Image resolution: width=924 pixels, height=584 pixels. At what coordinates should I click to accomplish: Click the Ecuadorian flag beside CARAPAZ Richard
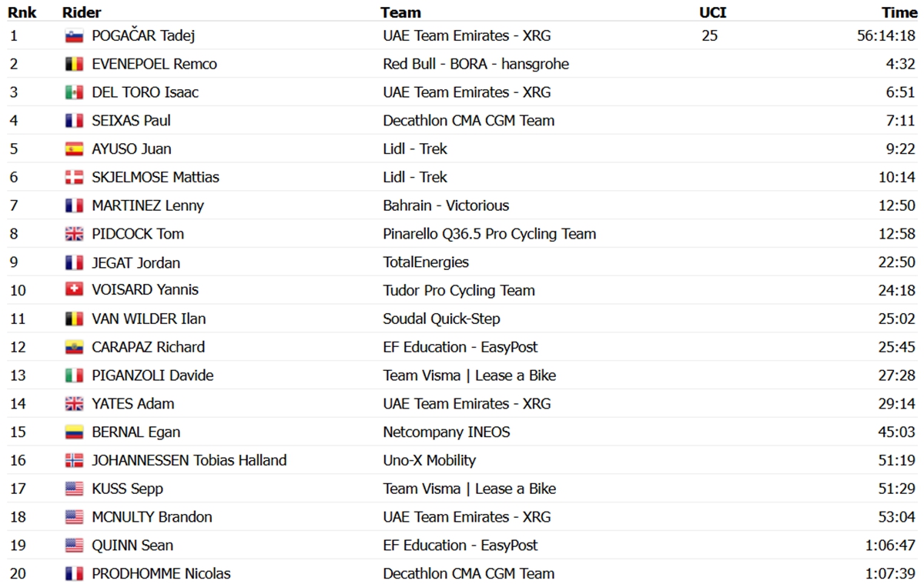[74, 347]
